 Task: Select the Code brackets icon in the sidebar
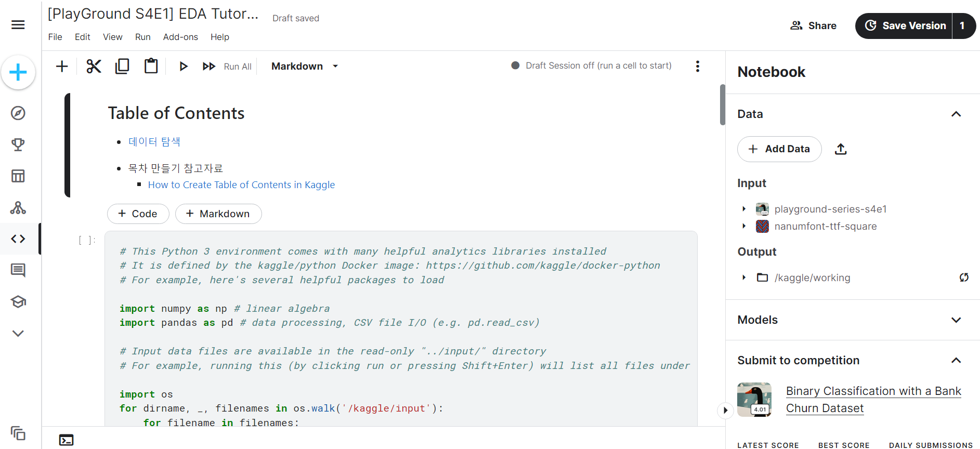(18, 239)
